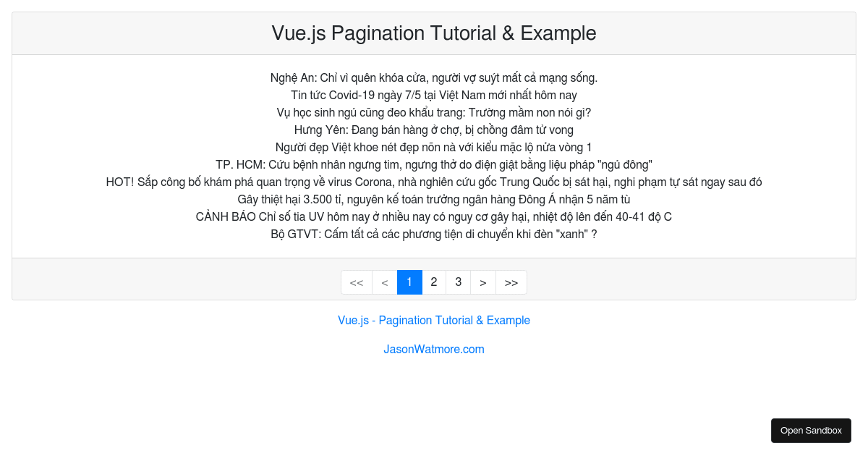The height and width of the screenshot is (456, 868).
Task: Click the item 'Vụ học sinh ngủ cũng đeo khẩu trang'
Action: tap(434, 112)
